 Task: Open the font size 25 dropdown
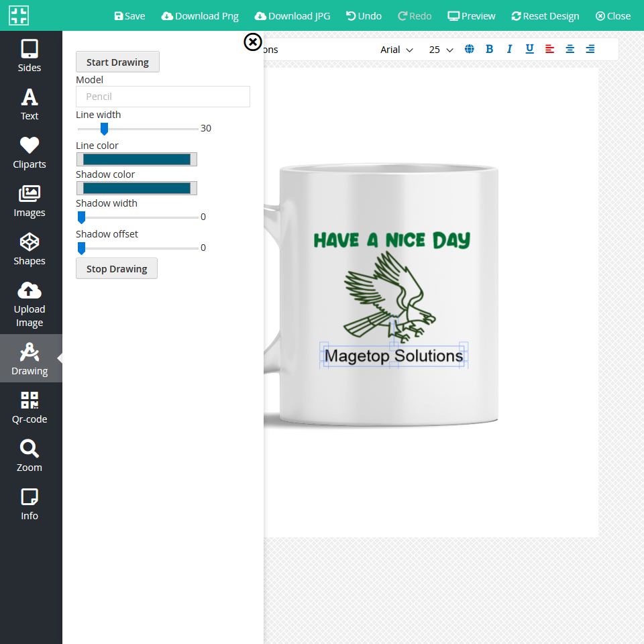[441, 50]
